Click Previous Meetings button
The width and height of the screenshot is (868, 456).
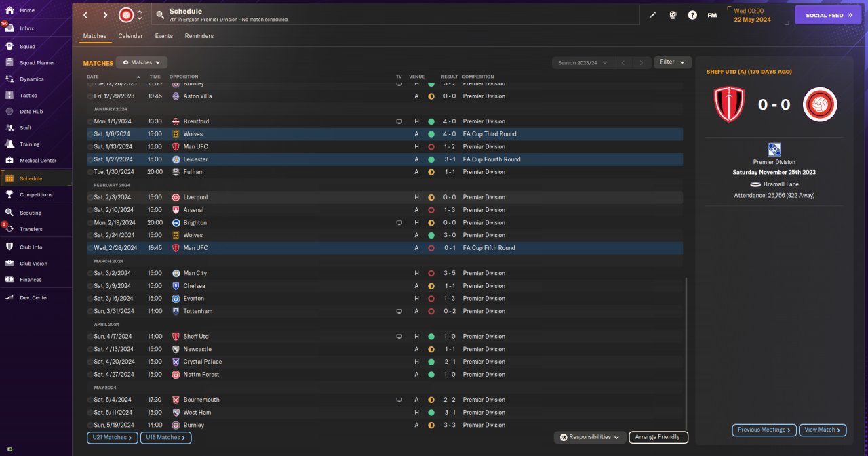click(764, 430)
